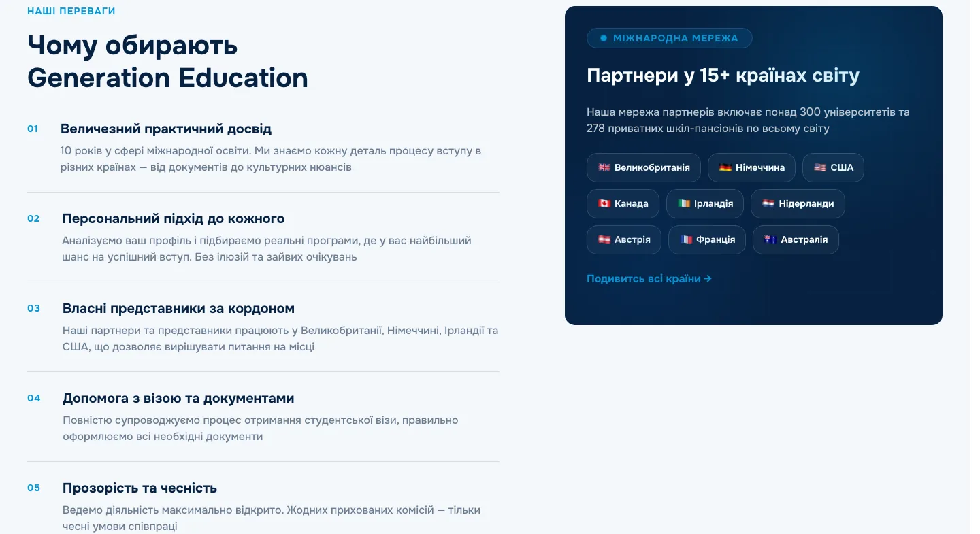Click the number 03 marker

coord(34,308)
